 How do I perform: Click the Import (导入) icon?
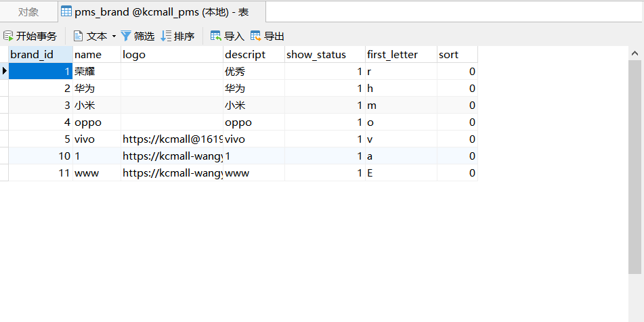(x=215, y=36)
